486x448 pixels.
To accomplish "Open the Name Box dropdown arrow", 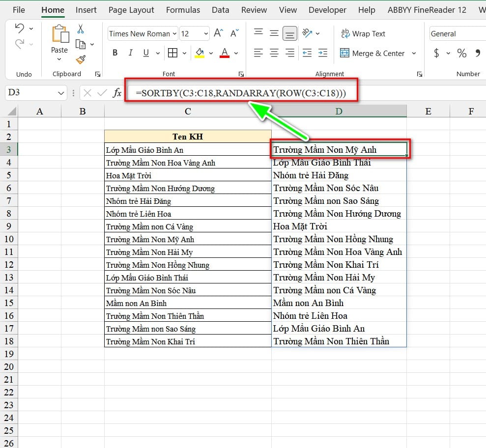I will tap(61, 93).
